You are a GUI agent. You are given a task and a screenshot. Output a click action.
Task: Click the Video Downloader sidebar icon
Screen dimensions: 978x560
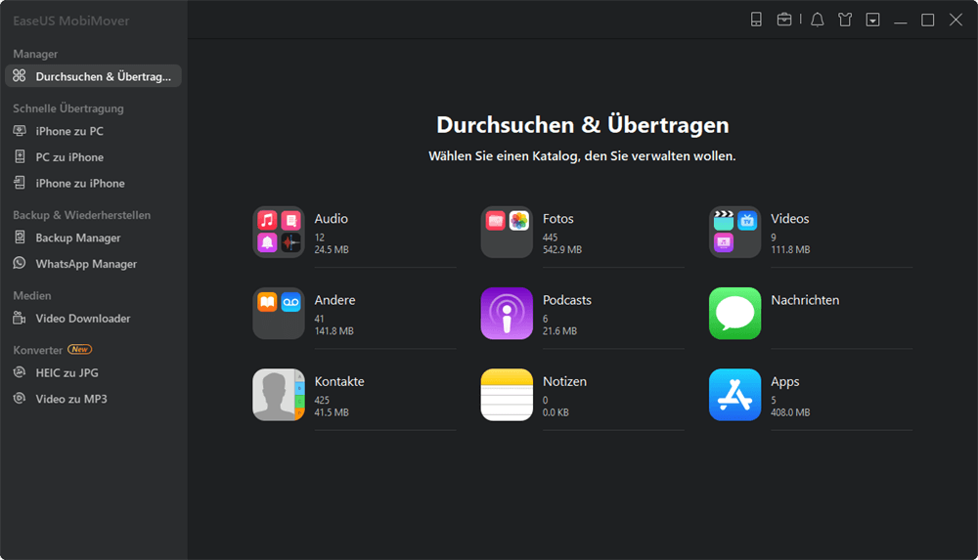point(20,318)
